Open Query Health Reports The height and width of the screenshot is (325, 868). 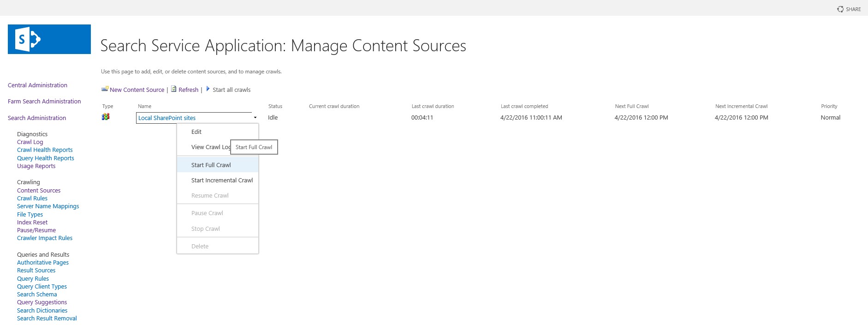click(x=46, y=158)
